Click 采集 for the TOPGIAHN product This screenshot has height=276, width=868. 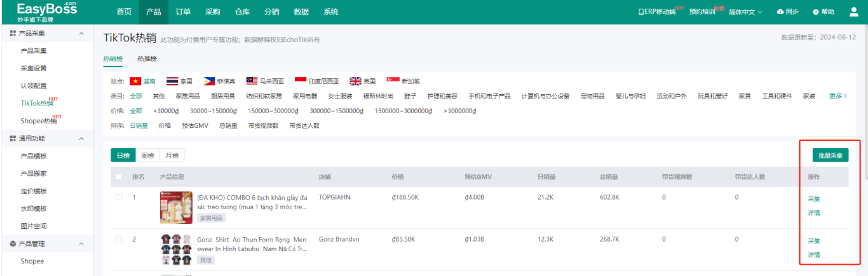814,199
